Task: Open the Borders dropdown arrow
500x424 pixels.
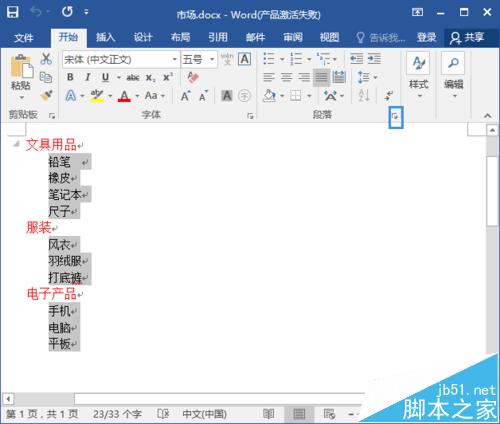Action: (x=309, y=96)
